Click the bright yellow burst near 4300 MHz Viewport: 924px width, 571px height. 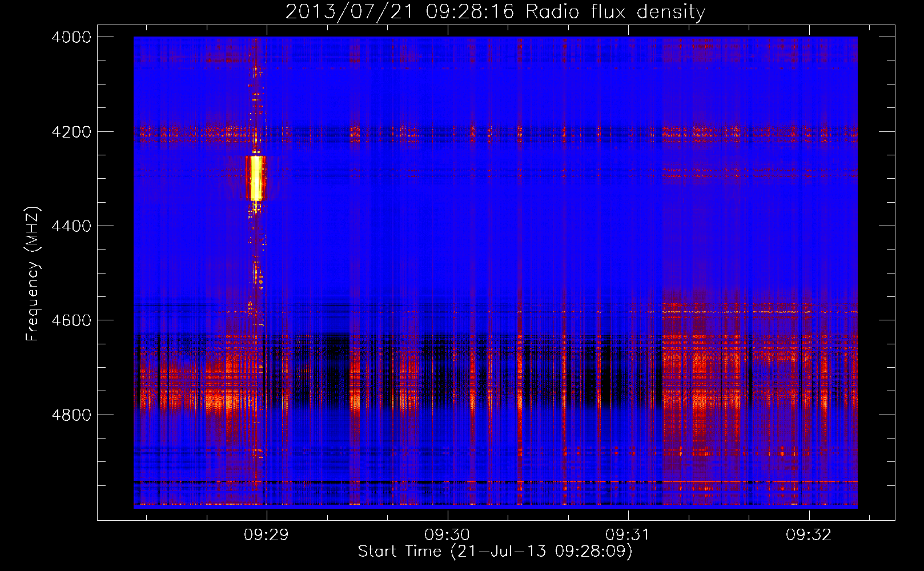coord(256,178)
